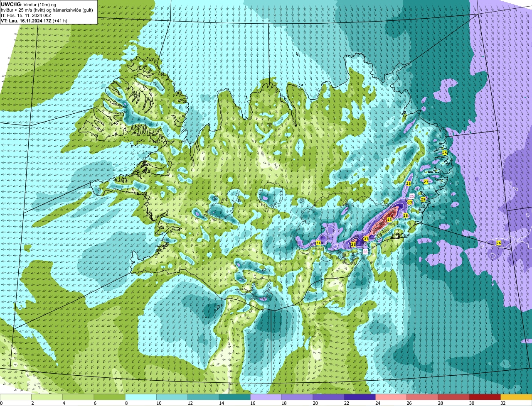Select the 4–6 m/s legend color block
The image size is (532, 406).
pos(78,397)
